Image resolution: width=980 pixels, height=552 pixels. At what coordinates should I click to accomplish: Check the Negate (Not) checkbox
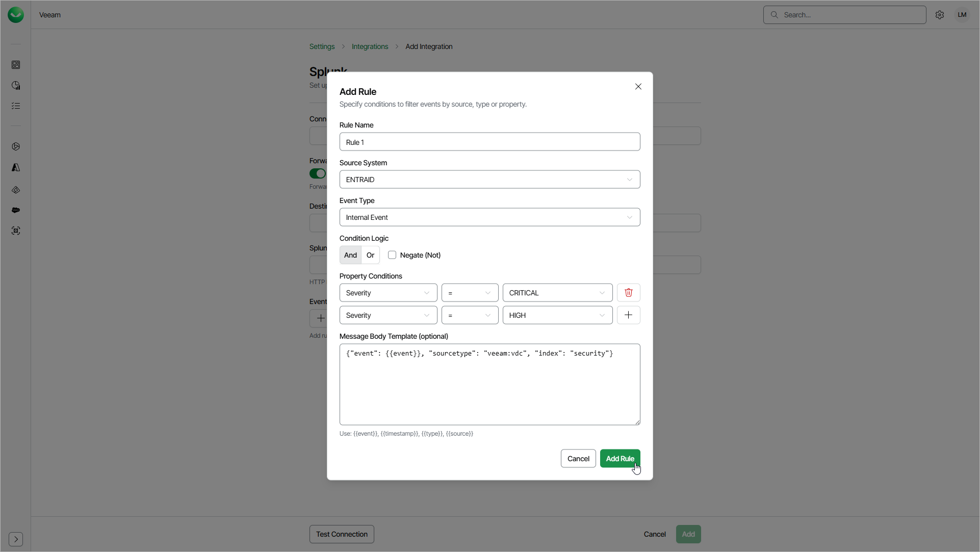coord(392,255)
